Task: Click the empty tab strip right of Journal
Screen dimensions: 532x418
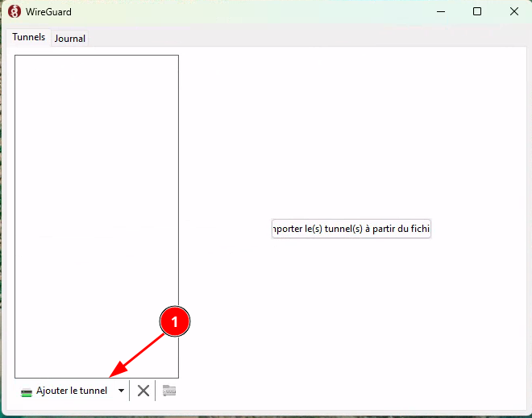Action: 306,38
